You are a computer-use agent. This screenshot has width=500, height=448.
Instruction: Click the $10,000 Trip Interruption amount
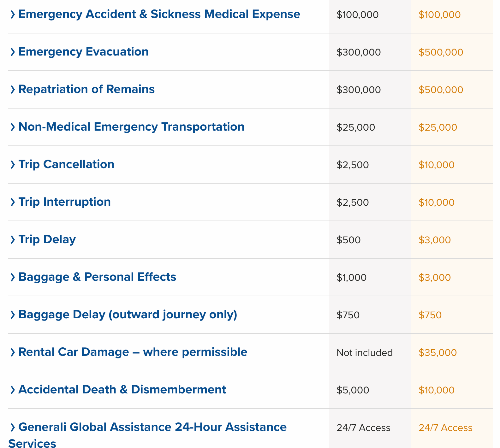pos(437,202)
